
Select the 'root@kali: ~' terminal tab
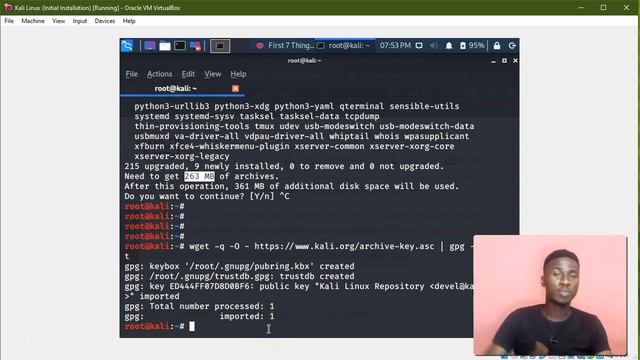click(176, 88)
